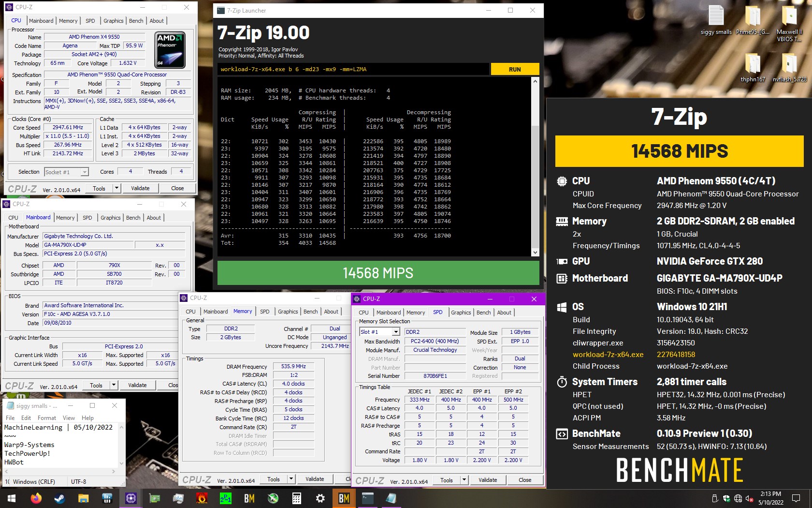Click Close button in CPU-Z CPU window
The width and height of the screenshot is (812, 508).
point(177,188)
